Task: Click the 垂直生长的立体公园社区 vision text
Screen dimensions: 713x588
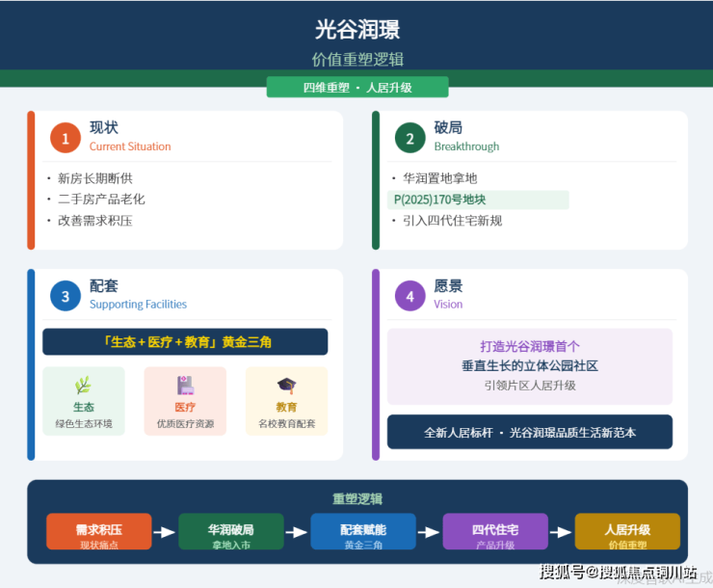Action: point(530,365)
